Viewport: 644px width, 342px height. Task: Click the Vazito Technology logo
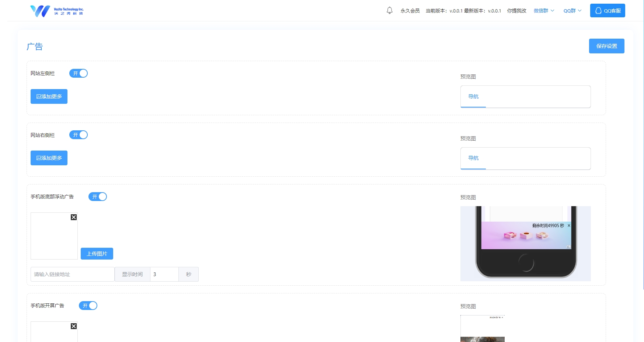point(57,11)
